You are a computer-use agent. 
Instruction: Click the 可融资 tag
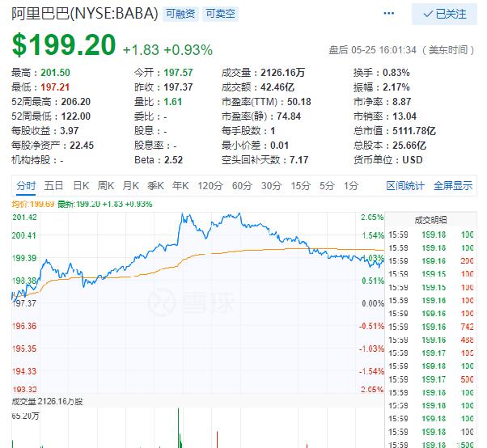[180, 14]
